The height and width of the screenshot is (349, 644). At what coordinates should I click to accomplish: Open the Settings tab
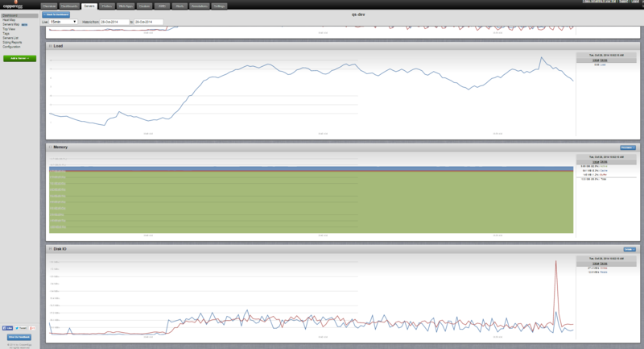pyautogui.click(x=219, y=6)
